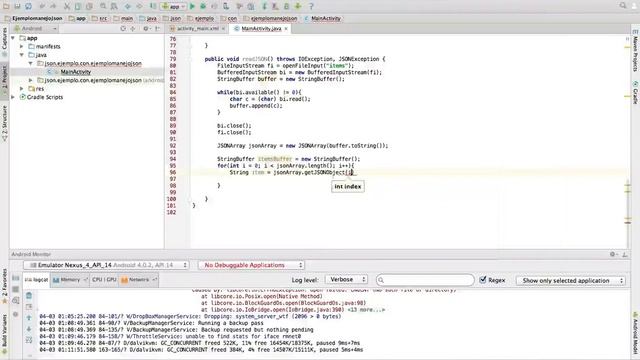Click the Help question mark icon

pos(311,6)
